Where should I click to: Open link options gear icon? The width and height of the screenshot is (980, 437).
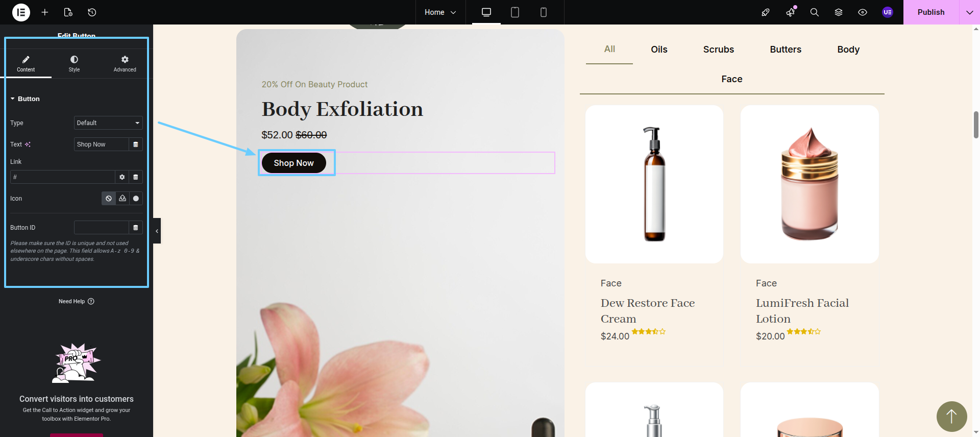click(x=122, y=177)
